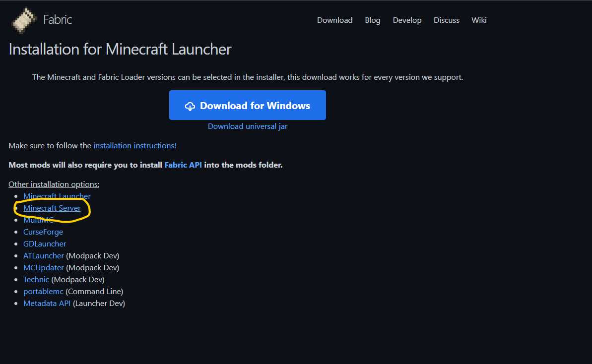Select the Minecraft Launcher install option

point(57,196)
